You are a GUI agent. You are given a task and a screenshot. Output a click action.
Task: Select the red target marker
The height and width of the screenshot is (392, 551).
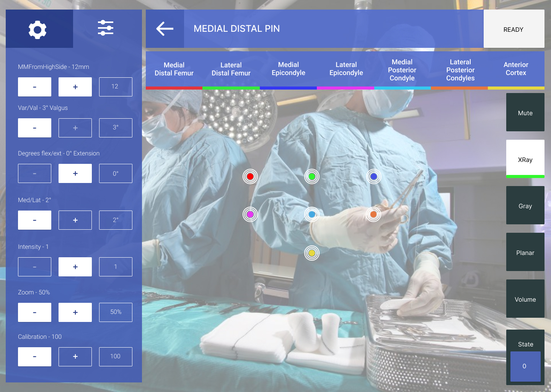click(x=250, y=176)
